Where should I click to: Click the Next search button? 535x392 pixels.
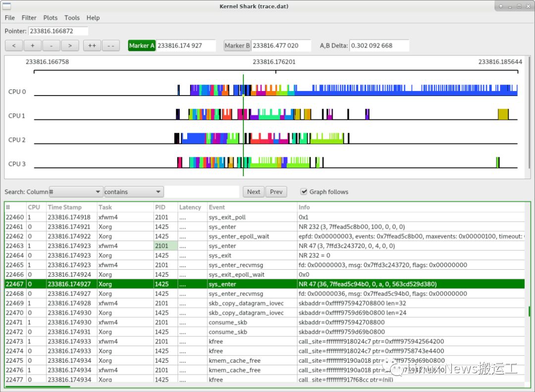pyautogui.click(x=254, y=192)
